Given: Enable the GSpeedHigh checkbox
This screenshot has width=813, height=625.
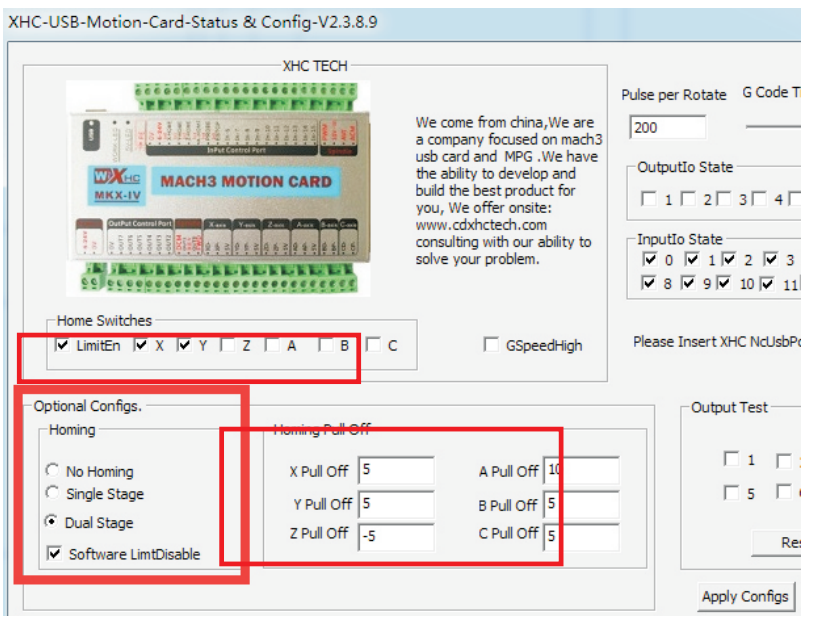Looking at the screenshot, I should (x=491, y=345).
